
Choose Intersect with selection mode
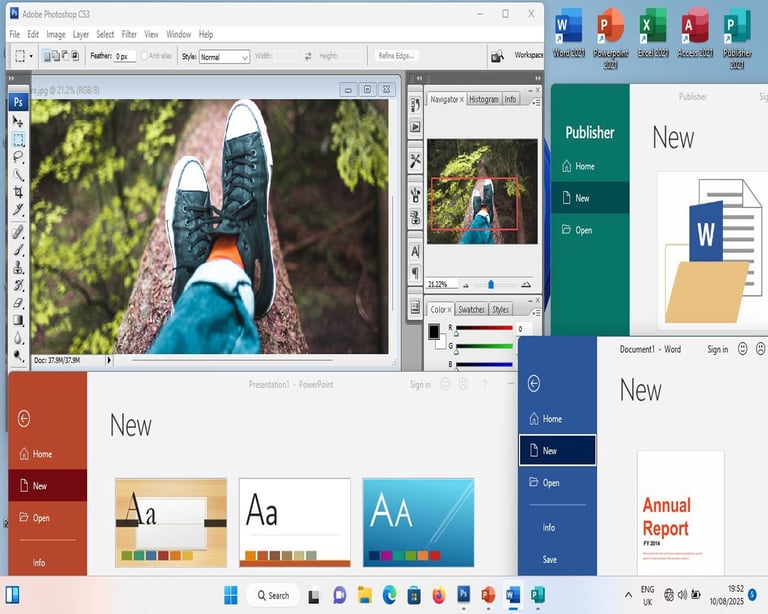75,56
